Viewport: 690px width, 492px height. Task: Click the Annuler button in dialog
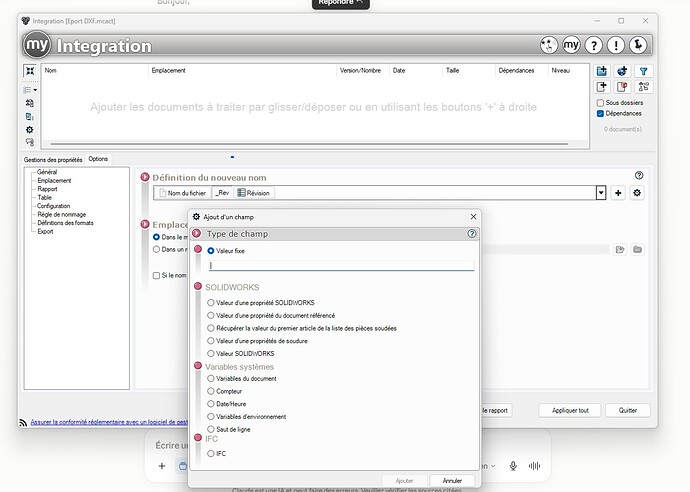[452, 481]
